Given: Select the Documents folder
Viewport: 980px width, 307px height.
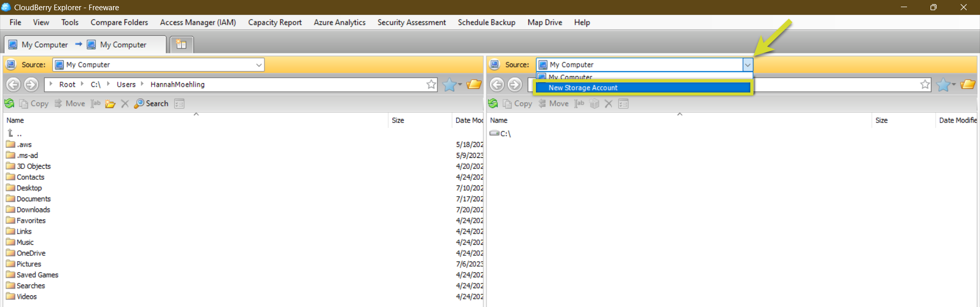Looking at the screenshot, I should coord(29,199).
